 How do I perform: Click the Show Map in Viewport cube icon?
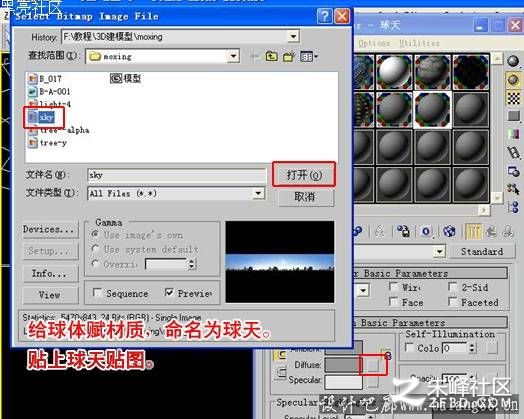coord(449,231)
